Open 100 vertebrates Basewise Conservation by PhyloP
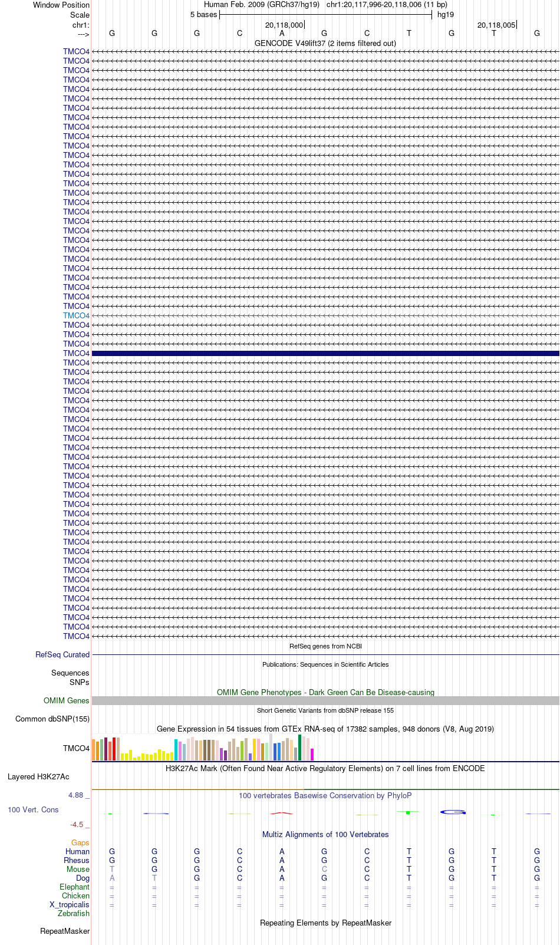The image size is (560, 945). [x=325, y=795]
